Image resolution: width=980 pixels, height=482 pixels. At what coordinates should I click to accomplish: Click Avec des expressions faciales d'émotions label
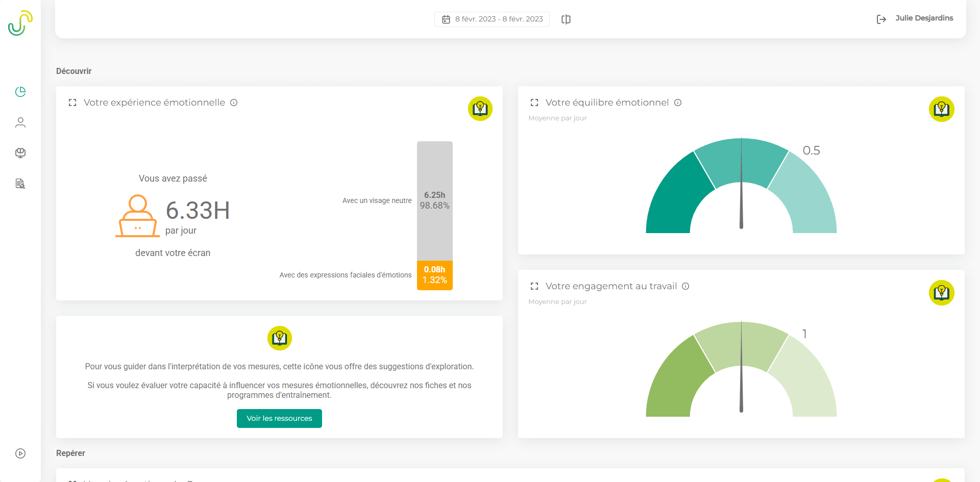pos(346,275)
